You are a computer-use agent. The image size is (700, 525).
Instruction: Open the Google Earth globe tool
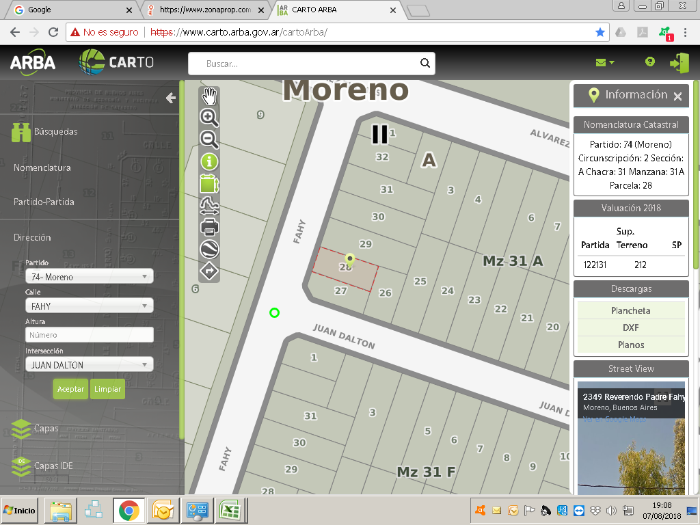[209, 249]
